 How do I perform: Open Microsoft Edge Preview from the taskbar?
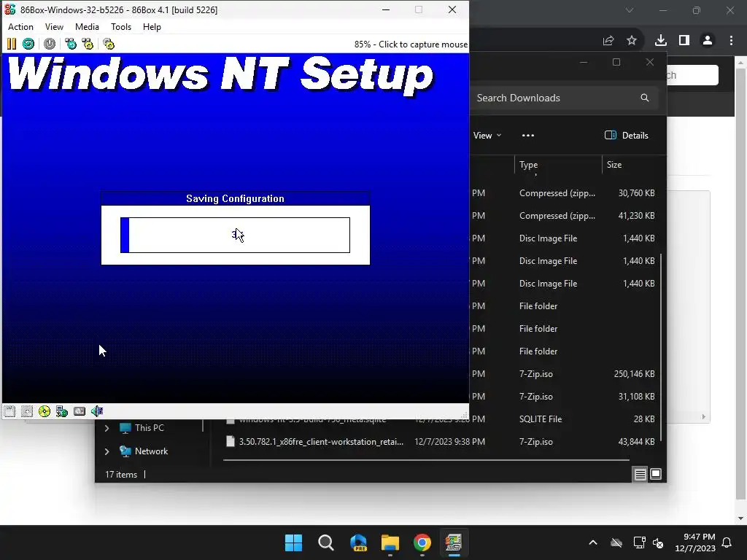tap(358, 542)
